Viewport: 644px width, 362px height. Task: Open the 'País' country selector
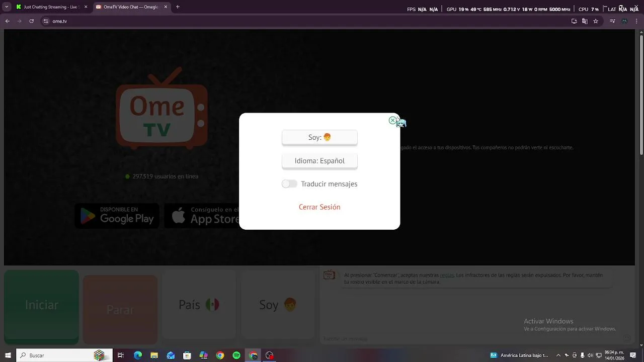coord(199,305)
